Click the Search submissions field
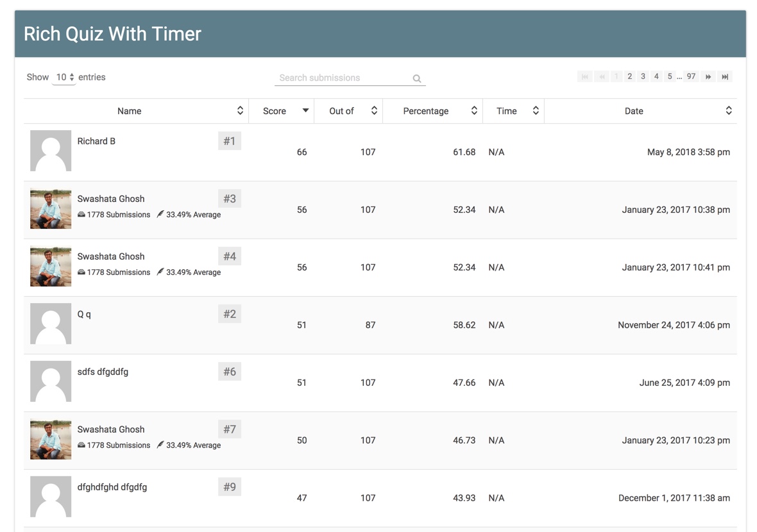Screen dimensions: 757x532 [x=343, y=78]
